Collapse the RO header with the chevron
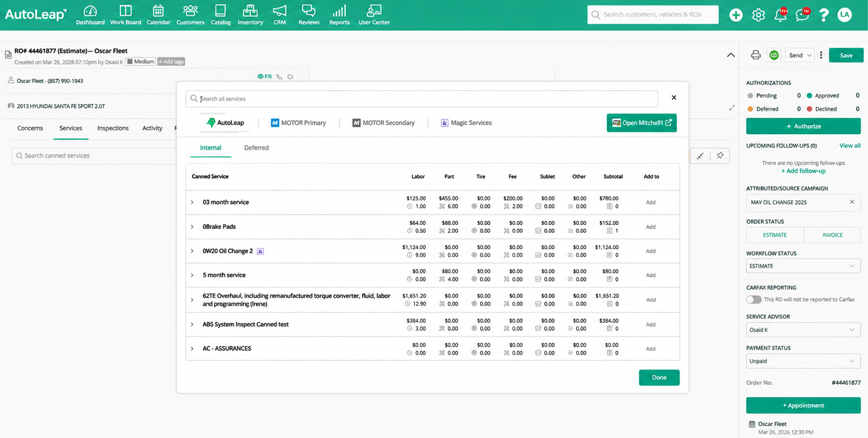Image resolution: width=868 pixels, height=438 pixels. coord(731,55)
